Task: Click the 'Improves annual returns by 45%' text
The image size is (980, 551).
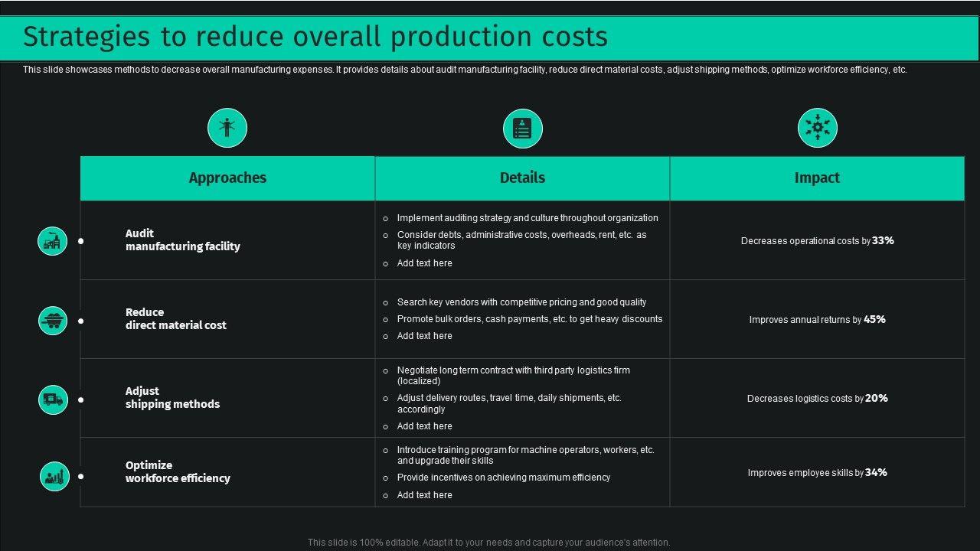Action: click(x=817, y=319)
